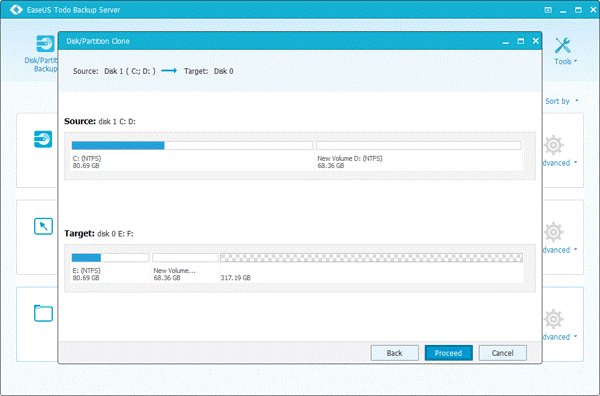Click the New Volume D: (NTFS) label

coord(350,158)
